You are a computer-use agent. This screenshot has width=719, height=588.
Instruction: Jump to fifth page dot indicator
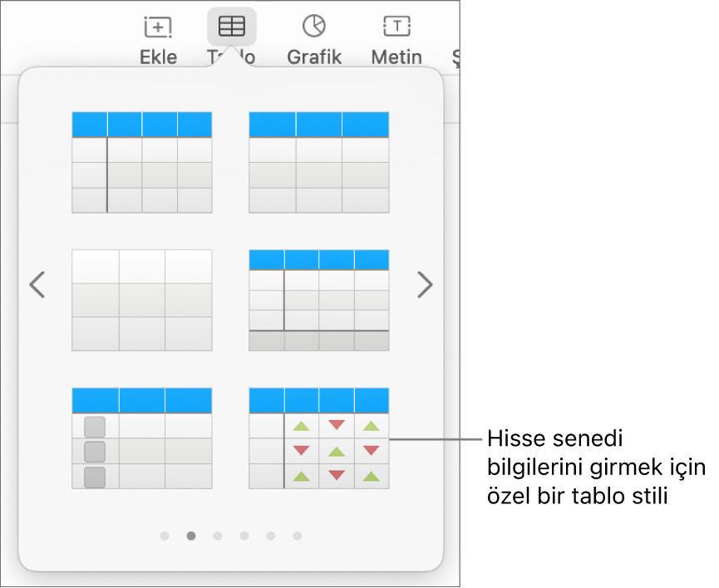point(271,536)
